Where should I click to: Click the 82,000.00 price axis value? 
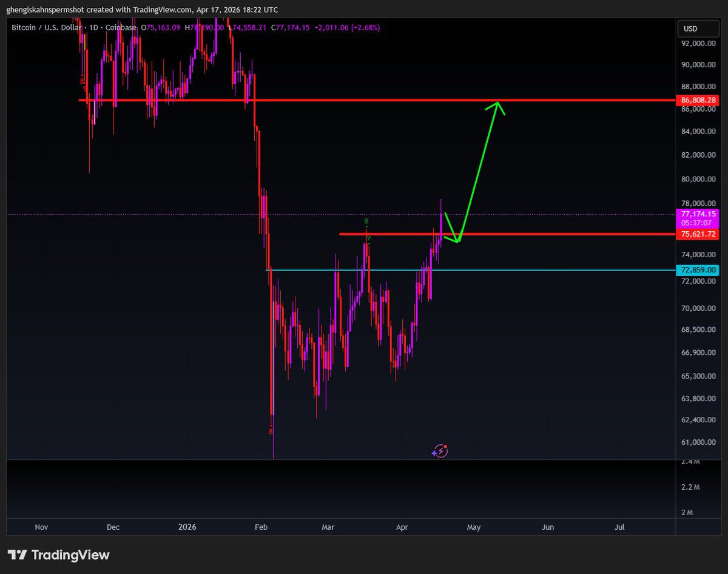click(x=699, y=155)
